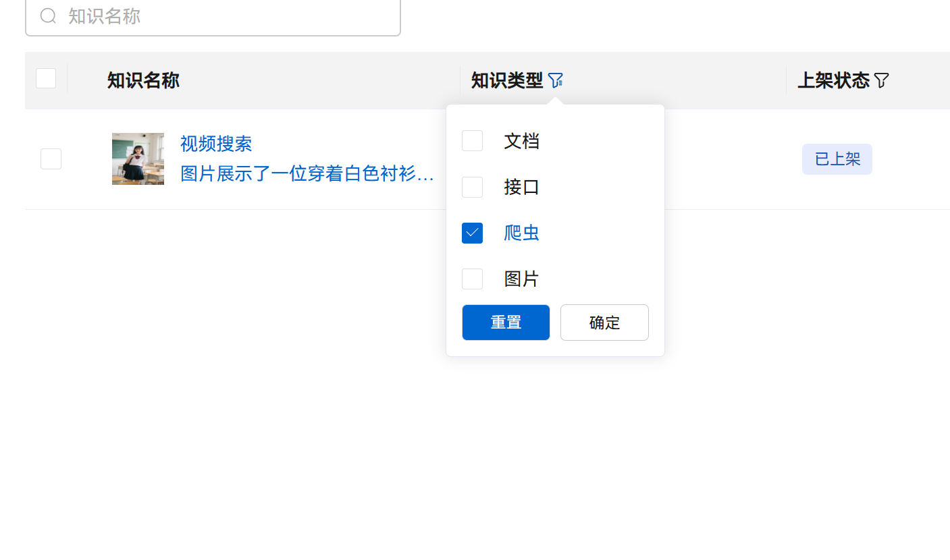Screen dimensions: 950x560
Task: Click the 知识名称 column header
Action: tap(143, 81)
